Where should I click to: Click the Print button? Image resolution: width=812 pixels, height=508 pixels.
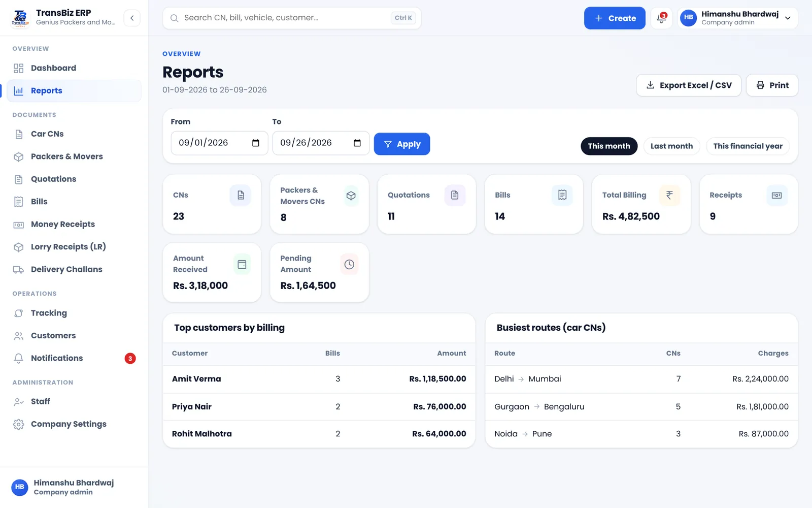click(772, 85)
